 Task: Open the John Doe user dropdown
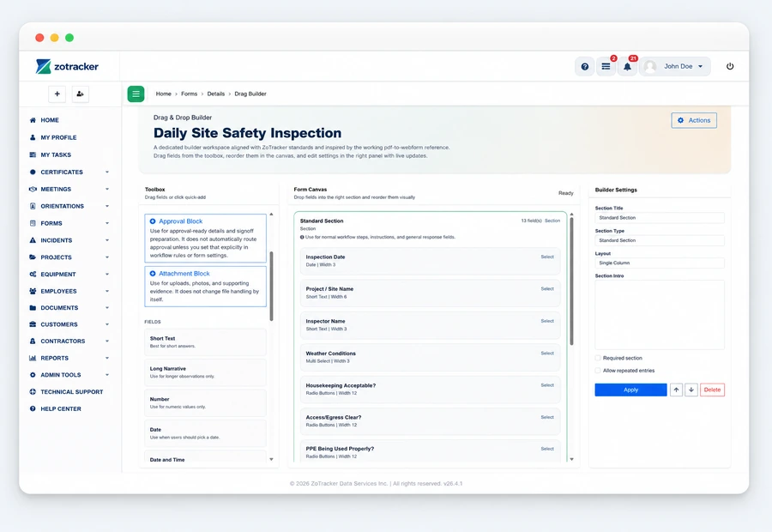pos(675,67)
